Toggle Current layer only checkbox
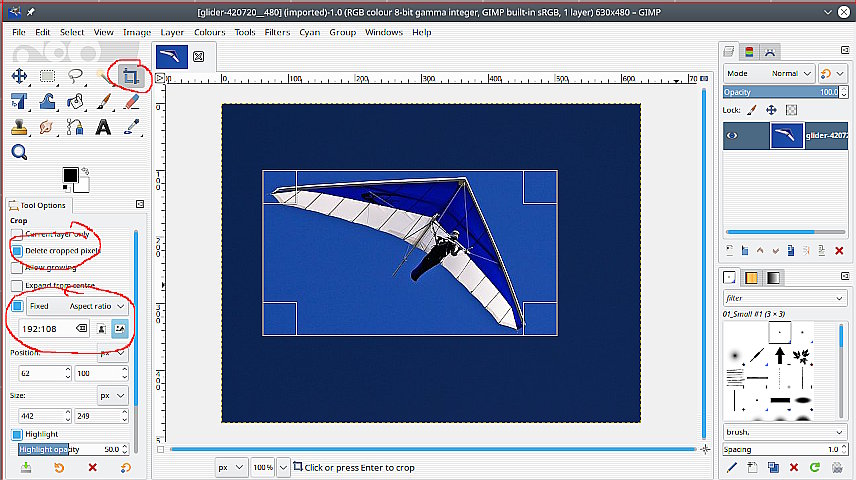 point(16,234)
